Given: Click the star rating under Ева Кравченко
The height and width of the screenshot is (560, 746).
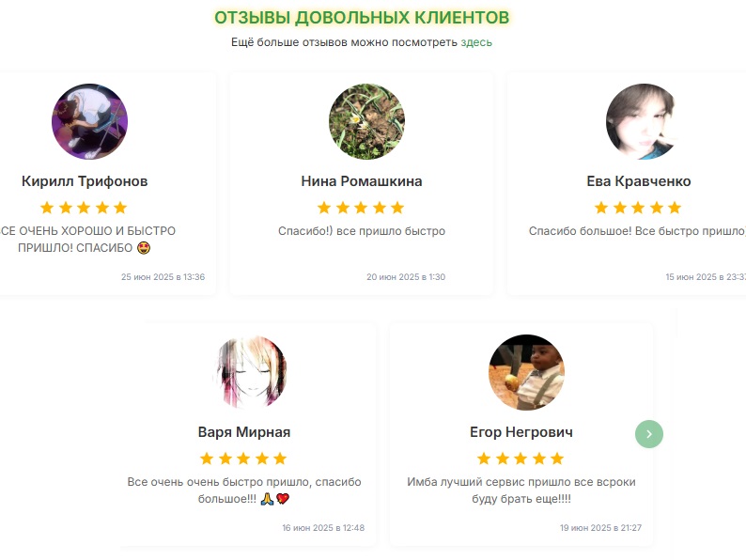Looking at the screenshot, I should tap(638, 208).
